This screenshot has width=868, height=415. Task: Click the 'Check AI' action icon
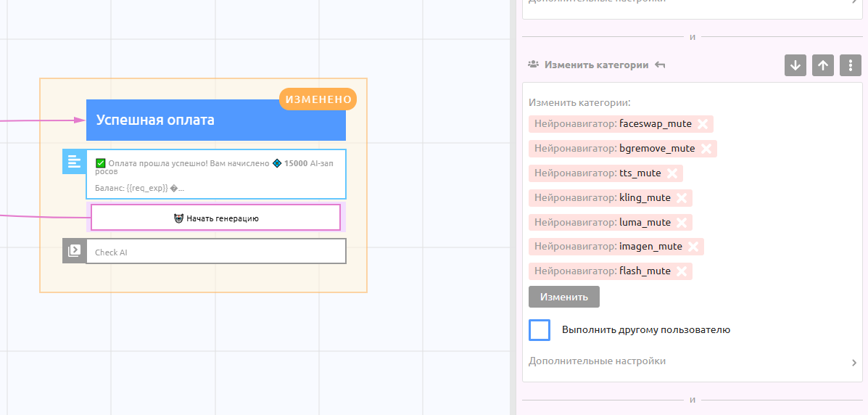coord(74,251)
